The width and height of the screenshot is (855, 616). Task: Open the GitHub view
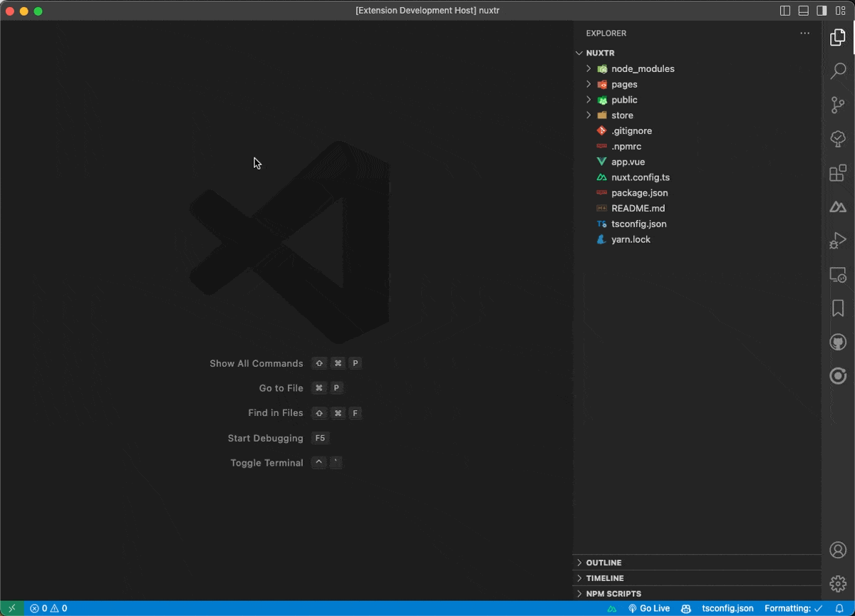(x=838, y=343)
